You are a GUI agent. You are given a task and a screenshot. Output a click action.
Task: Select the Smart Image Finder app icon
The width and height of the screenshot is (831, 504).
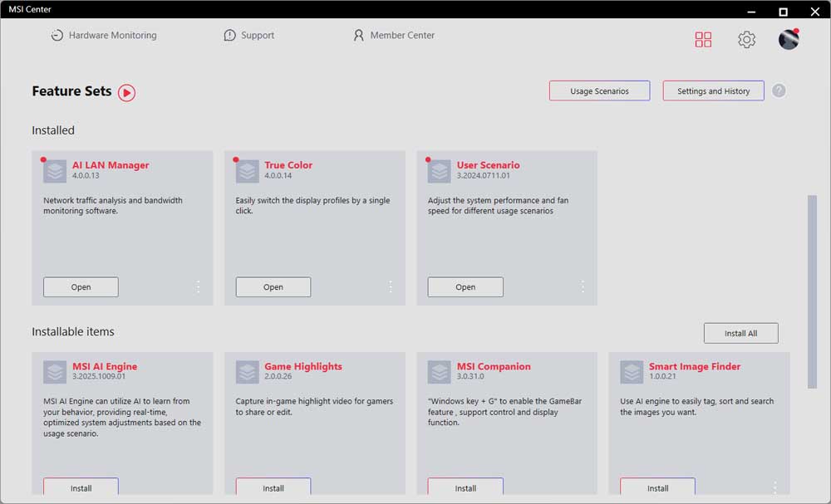click(632, 372)
